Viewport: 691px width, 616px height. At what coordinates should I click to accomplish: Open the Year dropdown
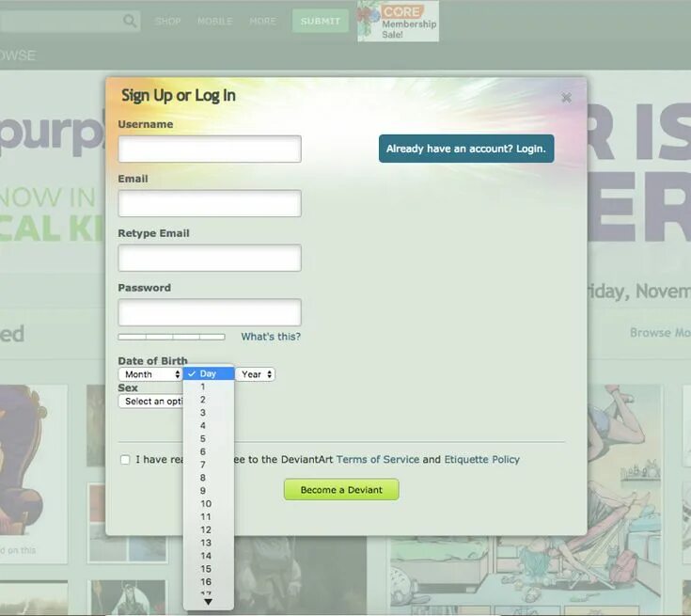click(x=255, y=374)
